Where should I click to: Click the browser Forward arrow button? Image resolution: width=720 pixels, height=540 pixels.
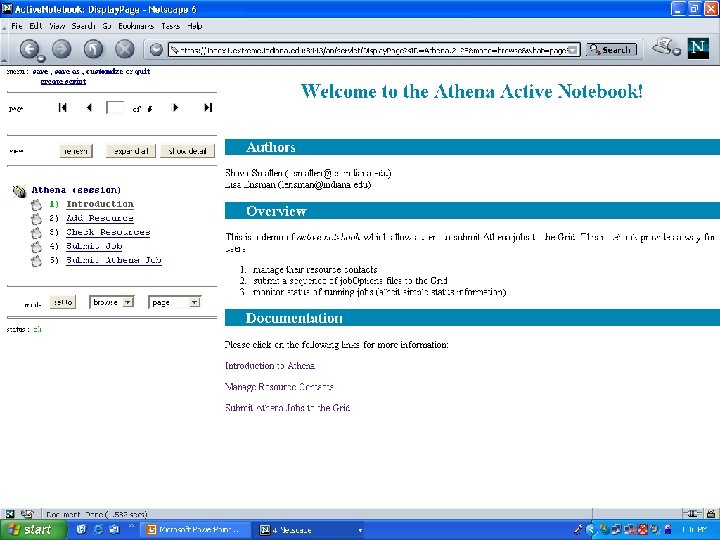pyautogui.click(x=62, y=49)
